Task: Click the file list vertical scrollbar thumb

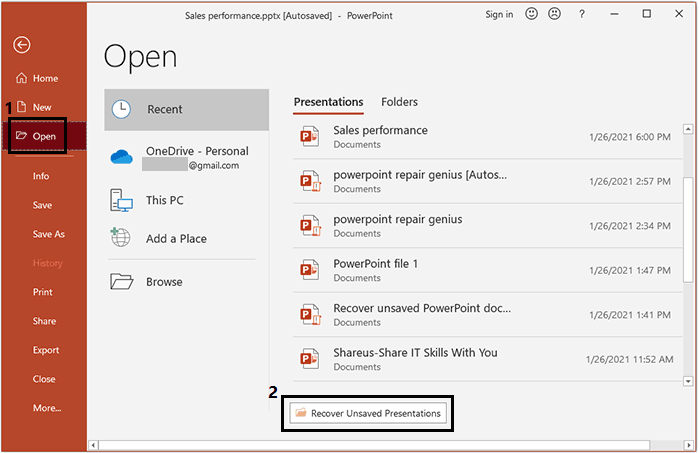Action: click(x=688, y=230)
